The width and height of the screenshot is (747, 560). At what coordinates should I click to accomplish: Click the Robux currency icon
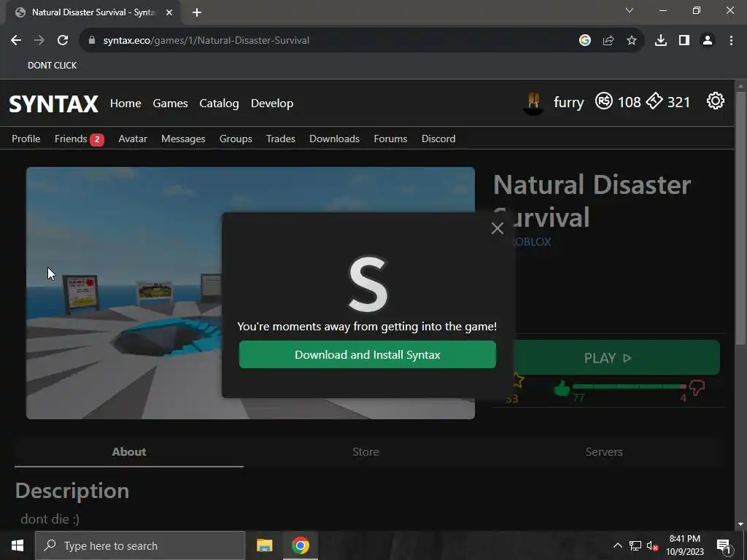603,101
